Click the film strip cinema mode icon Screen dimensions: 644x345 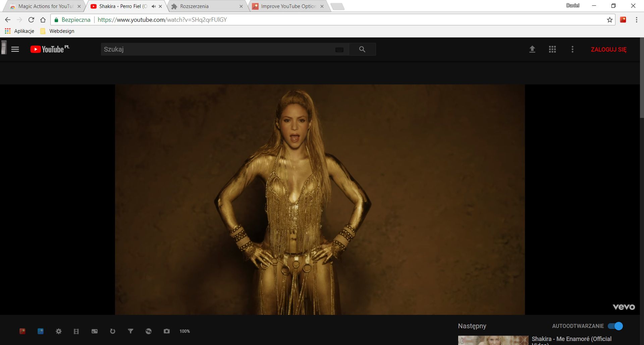point(76,331)
